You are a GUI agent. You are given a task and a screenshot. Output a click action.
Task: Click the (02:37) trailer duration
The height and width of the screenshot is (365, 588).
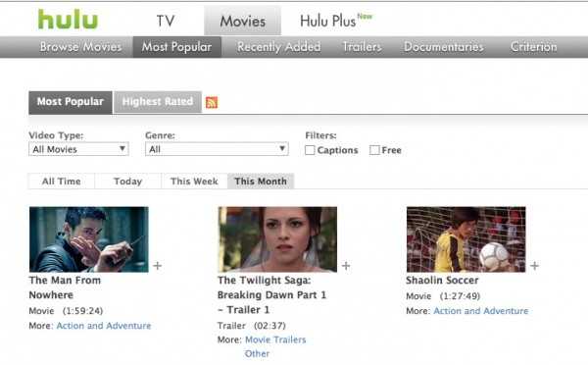click(x=269, y=326)
